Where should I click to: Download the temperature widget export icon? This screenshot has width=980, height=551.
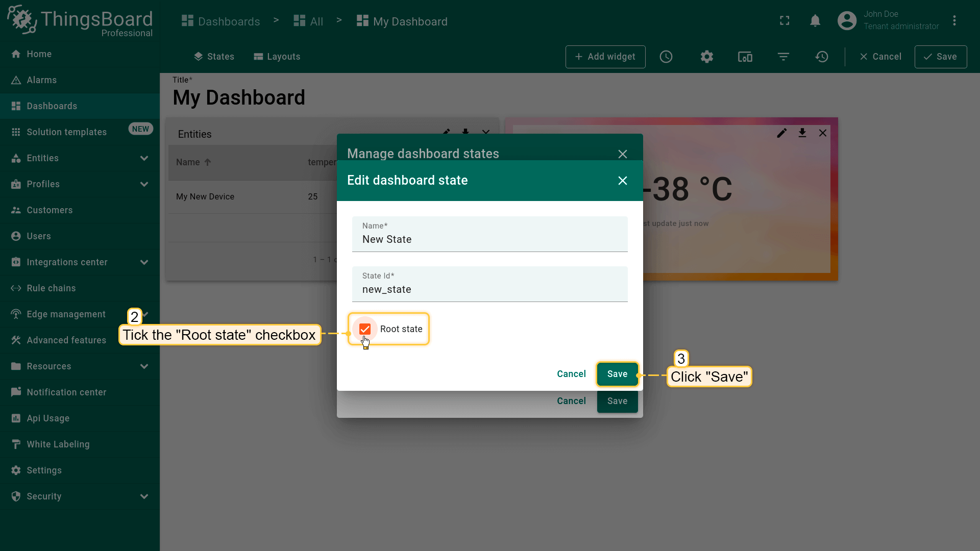tap(802, 133)
